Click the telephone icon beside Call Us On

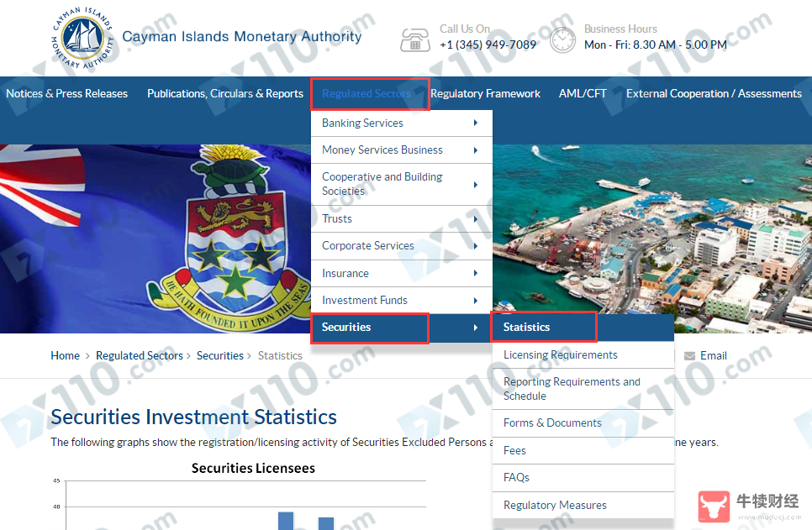pyautogui.click(x=415, y=40)
